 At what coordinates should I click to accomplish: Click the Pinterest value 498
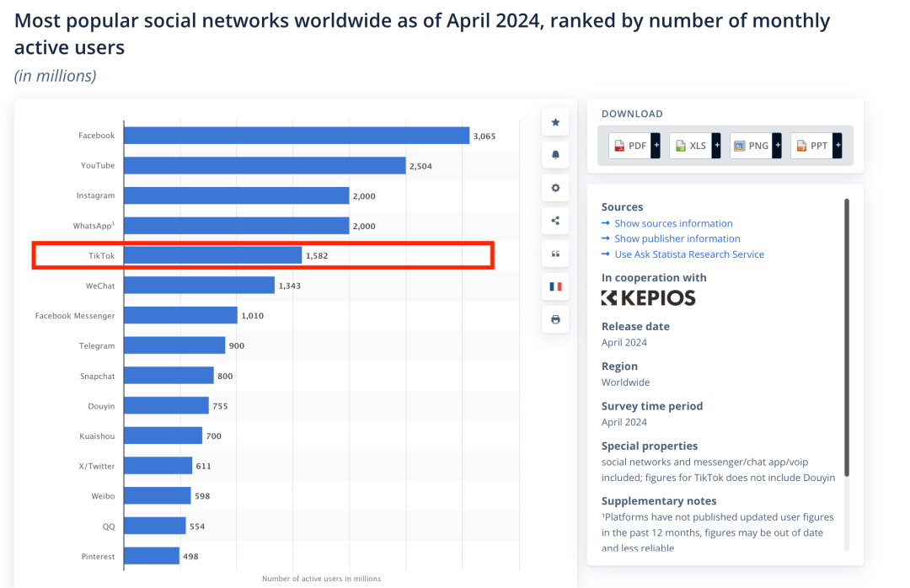pos(190,556)
